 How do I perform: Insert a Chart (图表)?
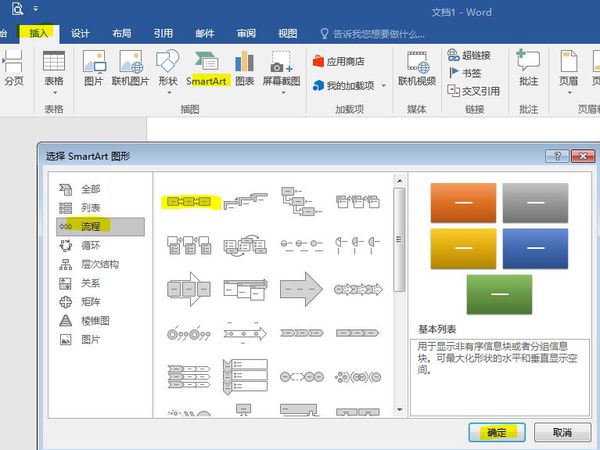(245, 68)
